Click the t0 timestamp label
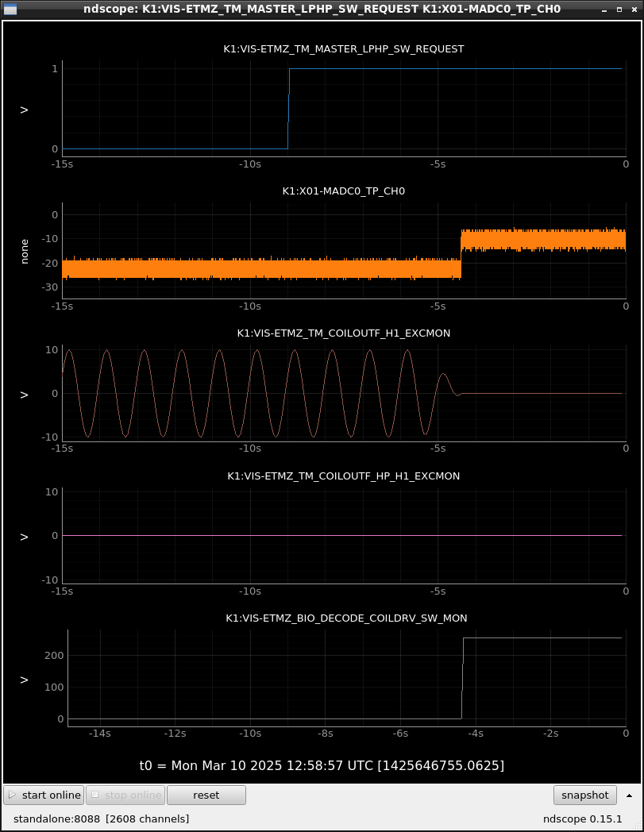This screenshot has height=832, width=644. pyautogui.click(x=322, y=765)
